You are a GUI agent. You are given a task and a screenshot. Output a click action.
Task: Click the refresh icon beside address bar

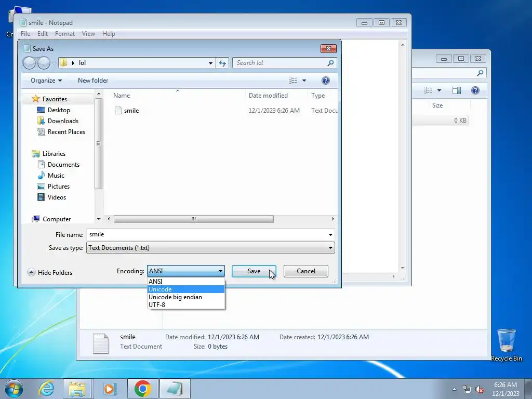(222, 63)
